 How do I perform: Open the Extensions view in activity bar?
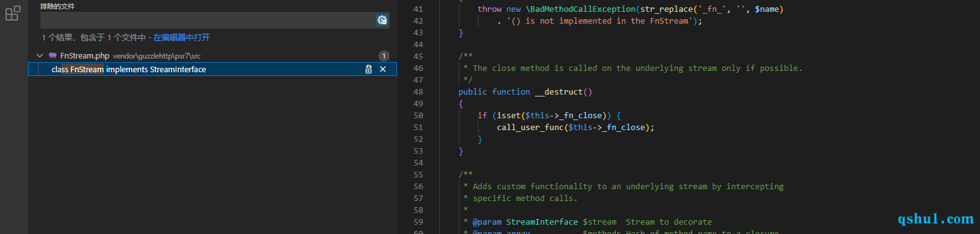coord(13,13)
